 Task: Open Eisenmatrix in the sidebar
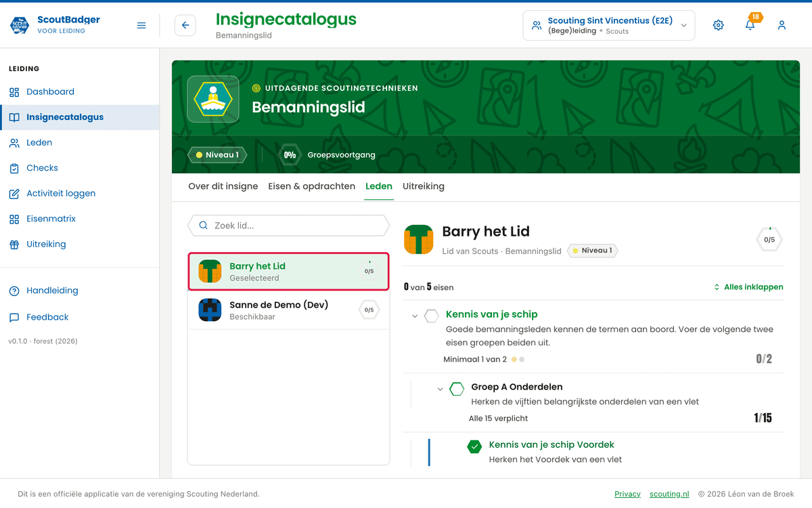click(x=80, y=219)
